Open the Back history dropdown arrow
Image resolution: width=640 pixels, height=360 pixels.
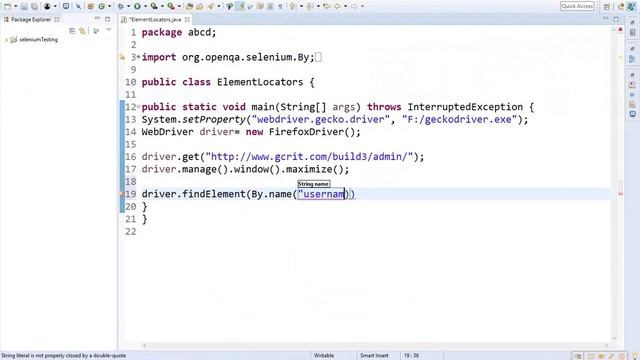click(345, 7)
